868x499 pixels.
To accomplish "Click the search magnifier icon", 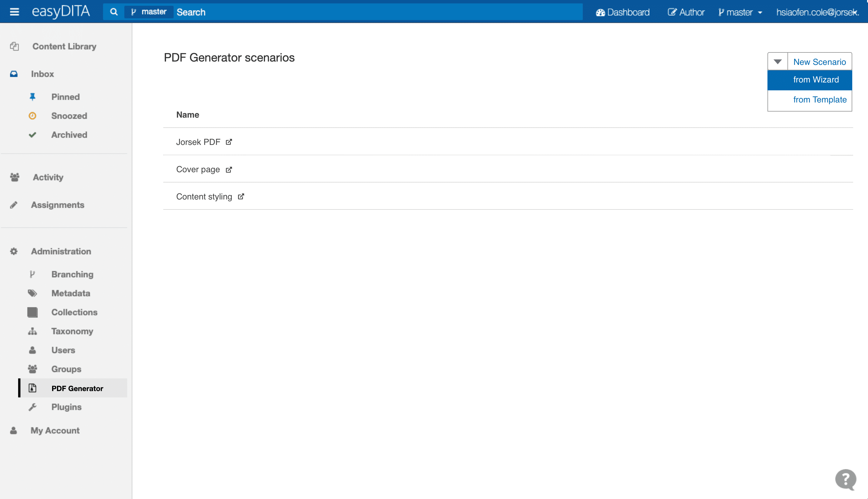I will point(114,12).
